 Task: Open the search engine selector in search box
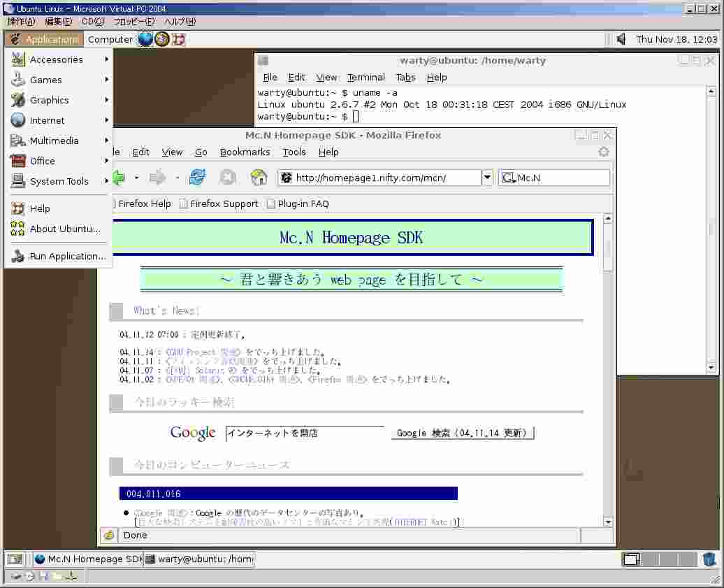click(509, 178)
